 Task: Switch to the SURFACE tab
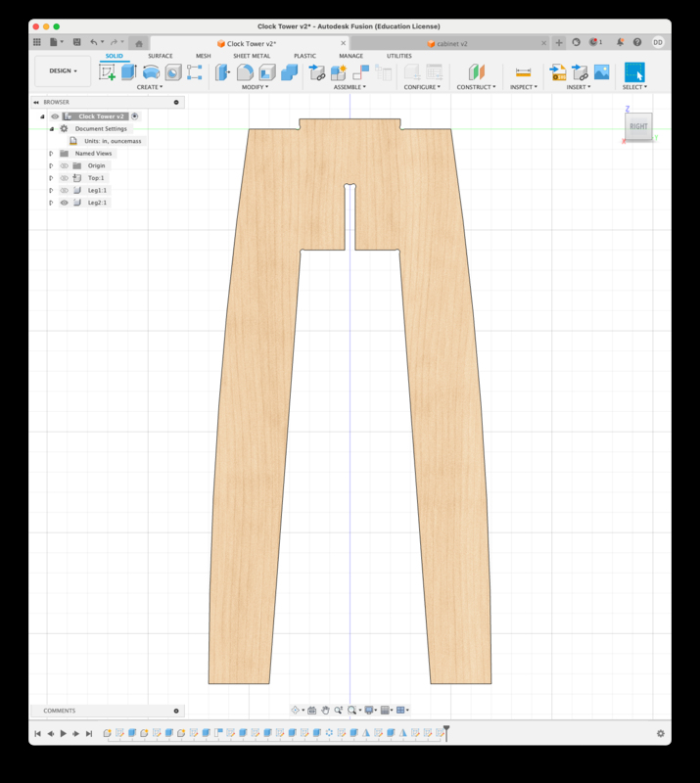(x=161, y=56)
